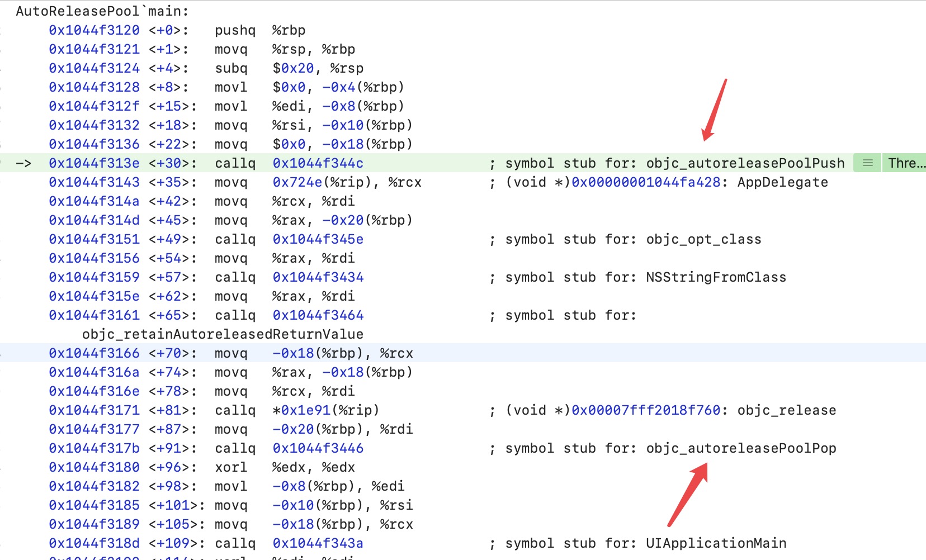
Task: Click address 0x1044f3166 on the selected line
Action: (94, 353)
